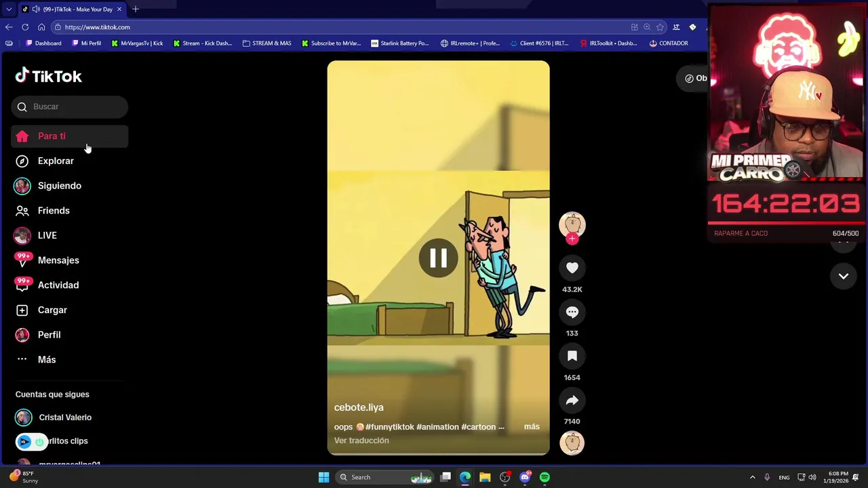Reload the TikTok page
868x488 pixels.
tap(25, 27)
